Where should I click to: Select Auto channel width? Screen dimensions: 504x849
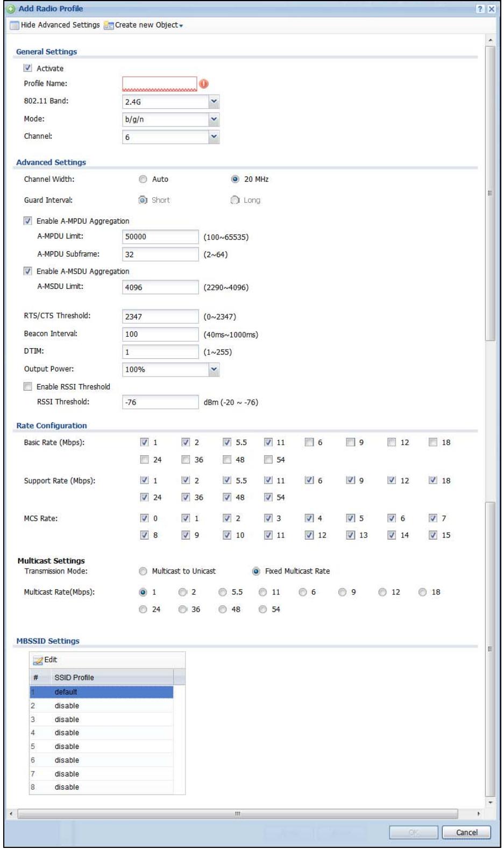point(143,179)
